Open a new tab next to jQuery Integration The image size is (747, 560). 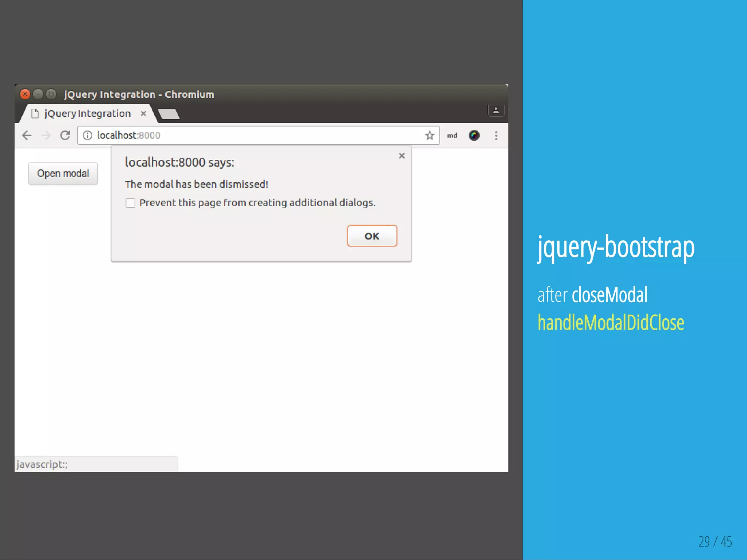click(169, 114)
